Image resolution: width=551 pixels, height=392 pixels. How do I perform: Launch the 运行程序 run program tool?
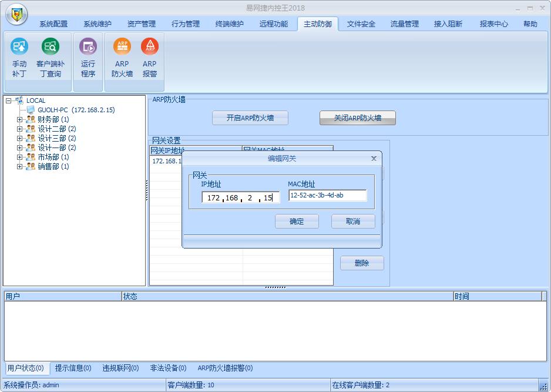point(88,58)
